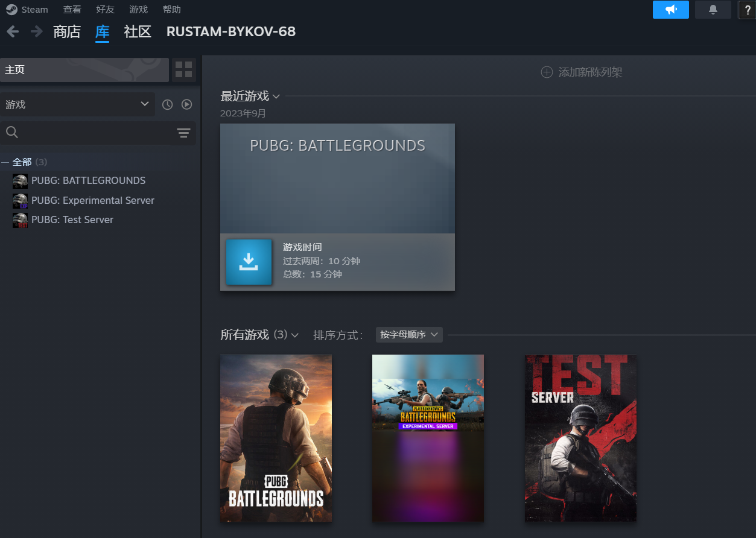Viewport: 756px width, 538px height.
Task: Click the recent activity clock icon
Action: tap(168, 104)
